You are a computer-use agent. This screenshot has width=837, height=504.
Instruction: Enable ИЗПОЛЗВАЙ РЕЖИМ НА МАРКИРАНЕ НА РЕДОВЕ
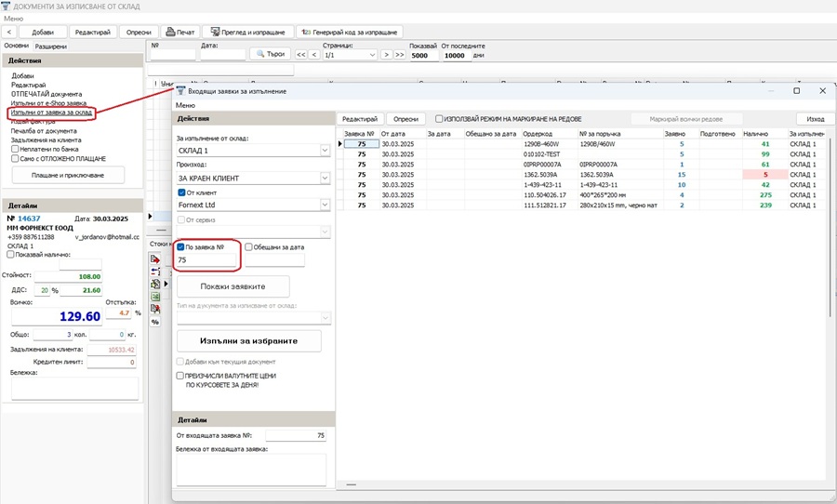439,118
